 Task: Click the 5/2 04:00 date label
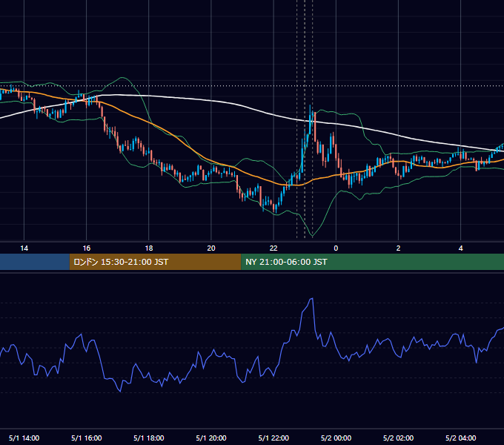pyautogui.click(x=460, y=438)
